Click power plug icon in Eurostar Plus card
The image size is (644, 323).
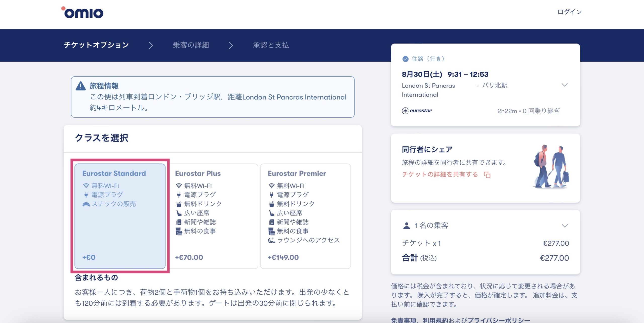[179, 195]
